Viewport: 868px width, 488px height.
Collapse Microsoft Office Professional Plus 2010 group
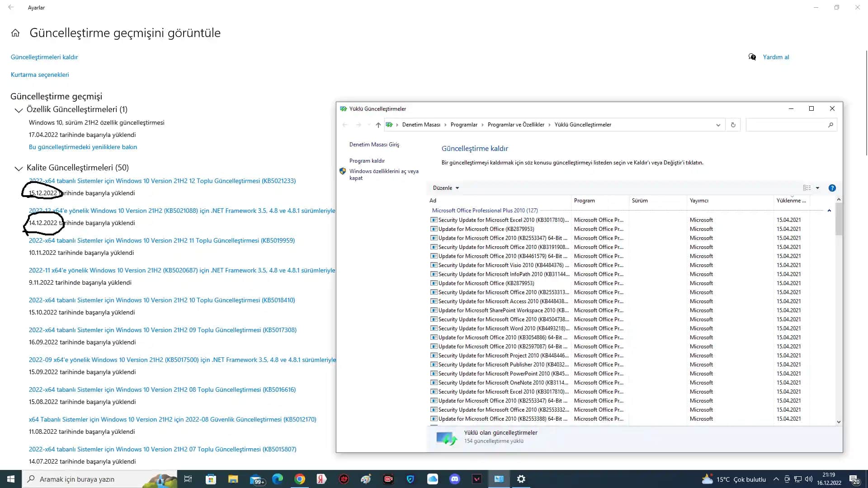tap(829, 211)
